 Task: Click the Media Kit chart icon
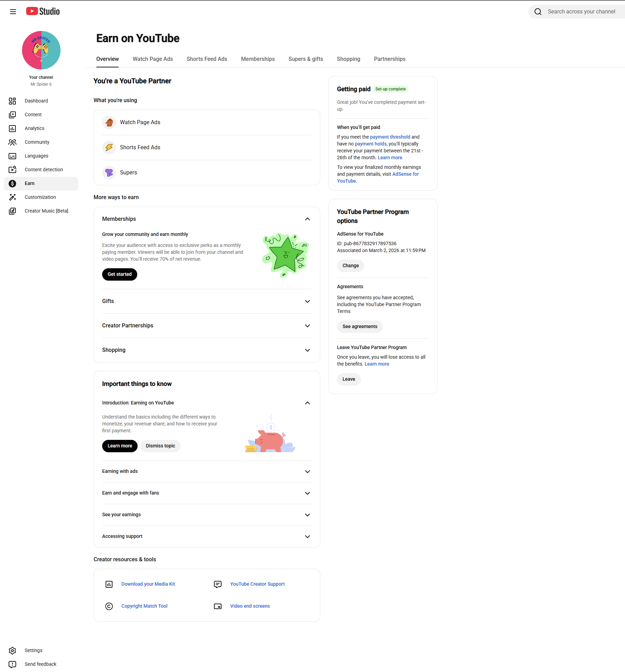point(109,584)
